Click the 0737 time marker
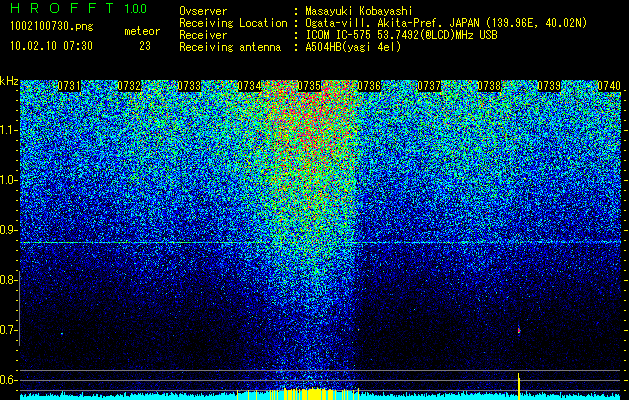This screenshot has width=629, height=400. (429, 86)
